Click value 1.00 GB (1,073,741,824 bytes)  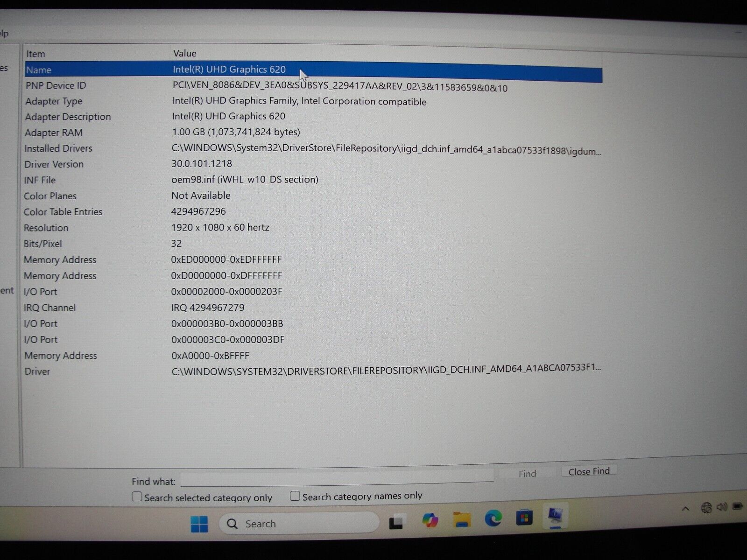[x=236, y=132]
